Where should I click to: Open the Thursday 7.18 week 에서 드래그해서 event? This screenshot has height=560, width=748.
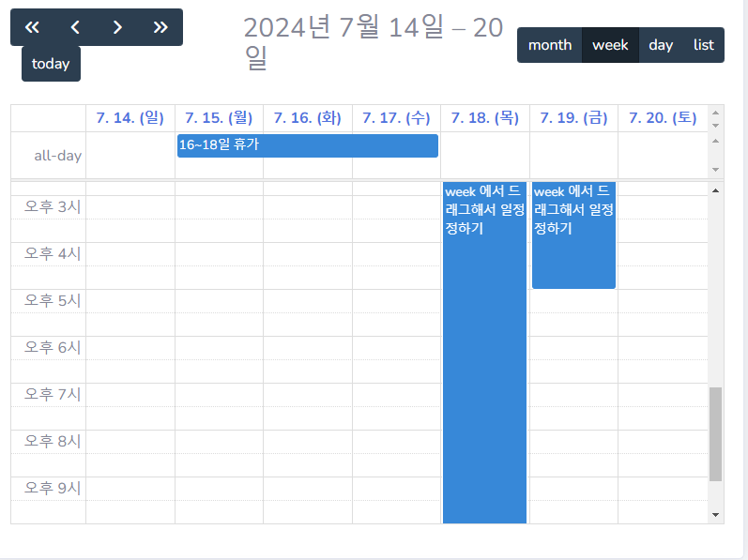point(484,352)
